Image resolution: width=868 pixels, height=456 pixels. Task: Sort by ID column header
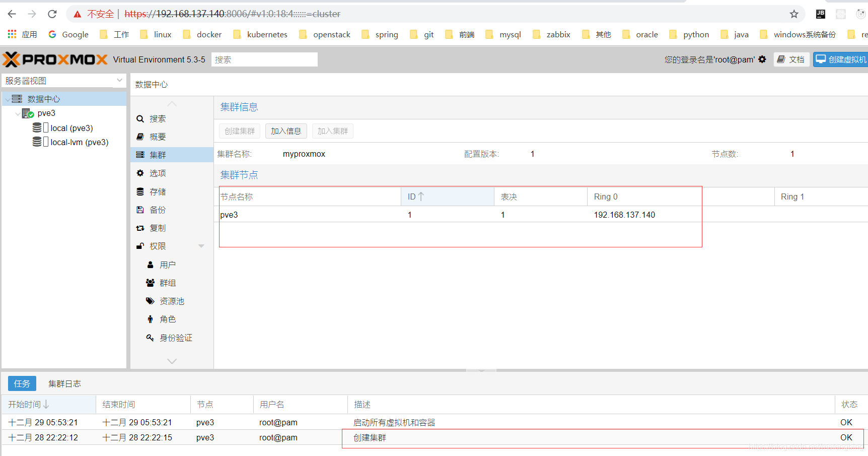[x=448, y=197]
